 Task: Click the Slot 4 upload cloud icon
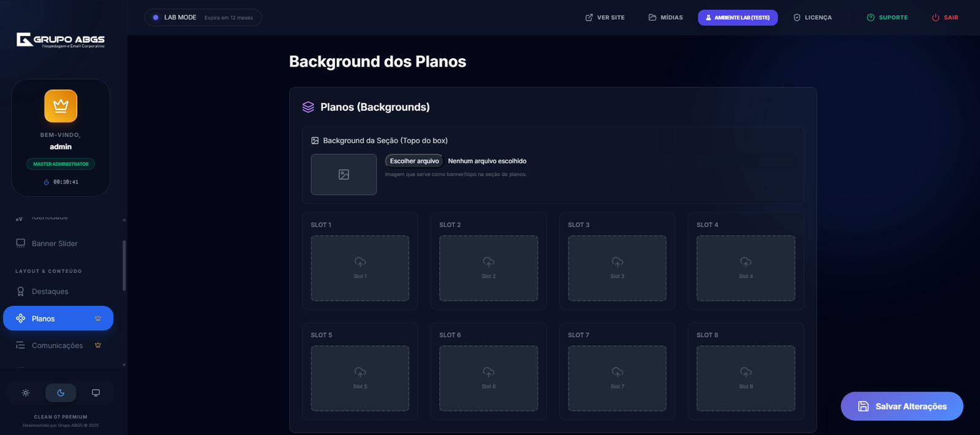coord(745,262)
